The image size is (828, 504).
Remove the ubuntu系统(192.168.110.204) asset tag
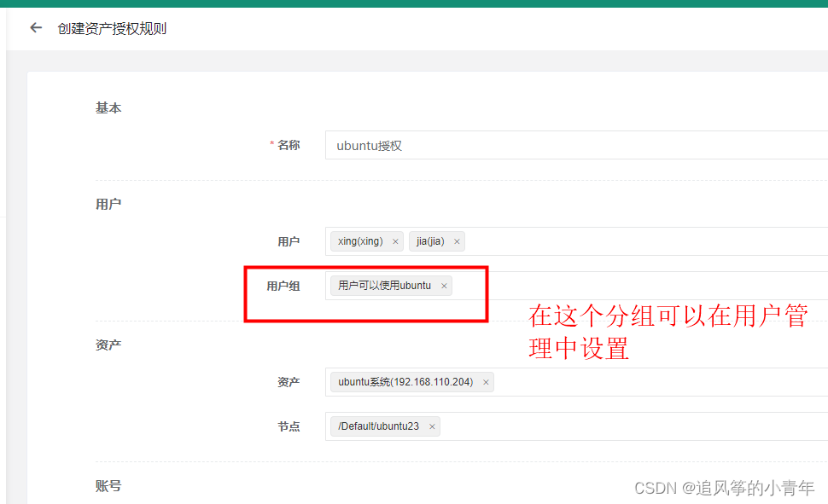pyautogui.click(x=486, y=382)
